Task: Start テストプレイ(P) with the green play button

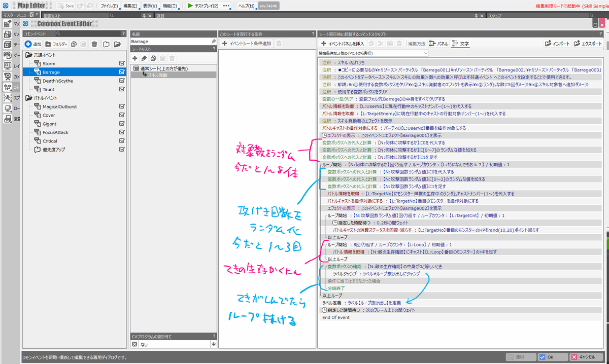Action: point(203,6)
